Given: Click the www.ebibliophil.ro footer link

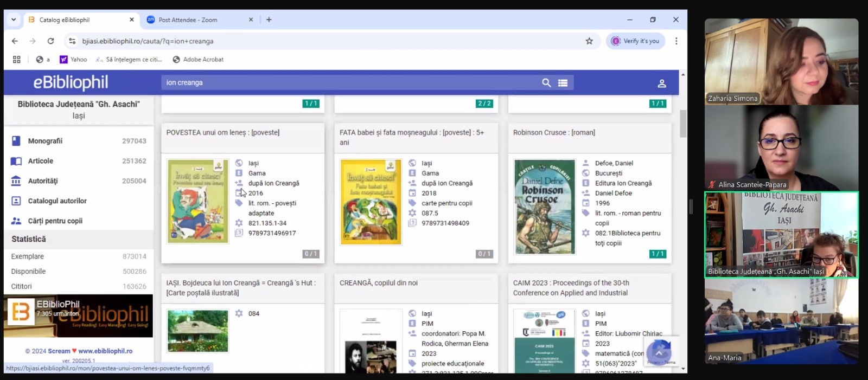Looking at the screenshot, I should coord(105,351).
